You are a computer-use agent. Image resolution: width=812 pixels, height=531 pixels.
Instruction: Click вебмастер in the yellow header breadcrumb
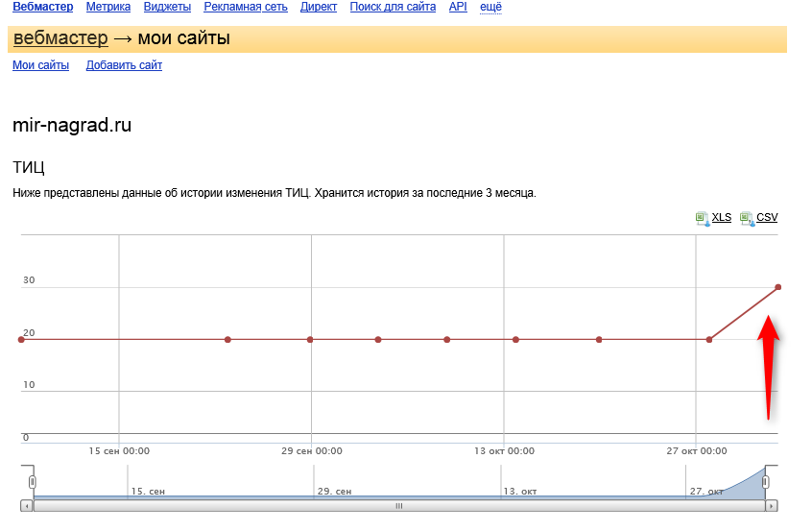pyautogui.click(x=60, y=37)
